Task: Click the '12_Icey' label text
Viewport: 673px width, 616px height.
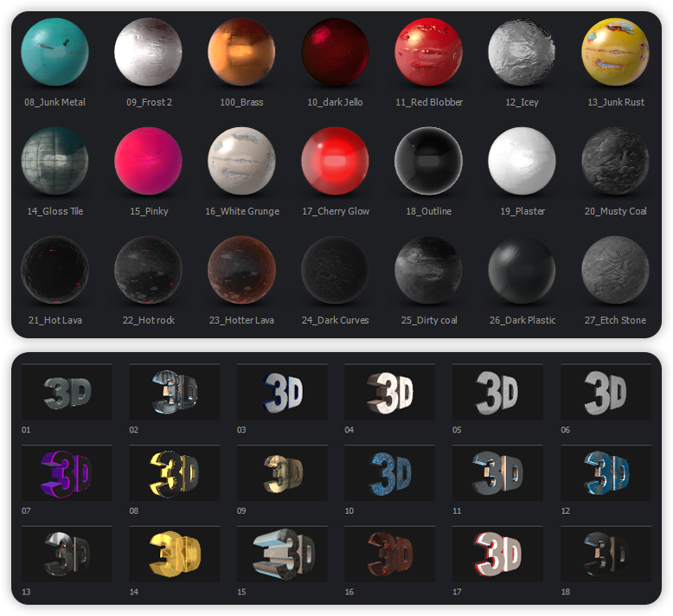Action: (522, 102)
